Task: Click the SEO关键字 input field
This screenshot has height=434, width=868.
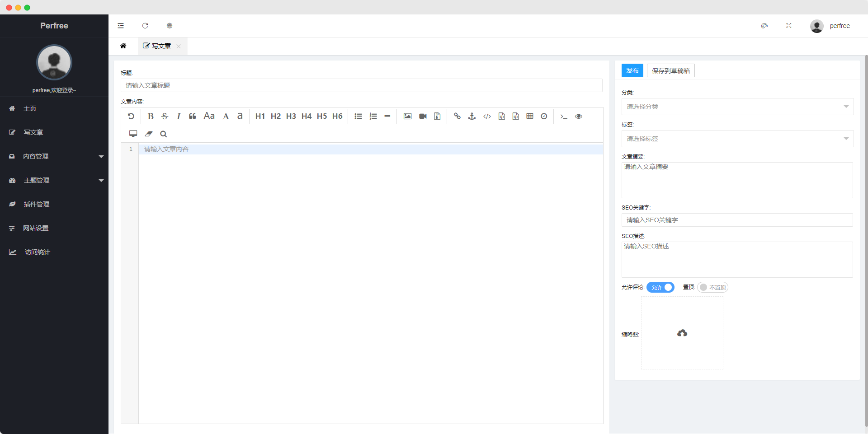Action: [737, 220]
